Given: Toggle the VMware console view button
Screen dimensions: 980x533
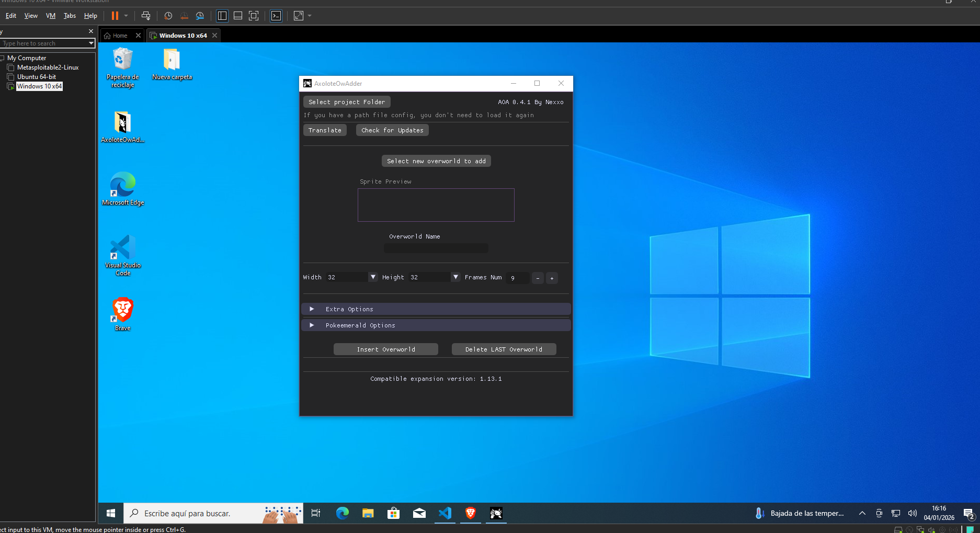Looking at the screenshot, I should (x=276, y=16).
